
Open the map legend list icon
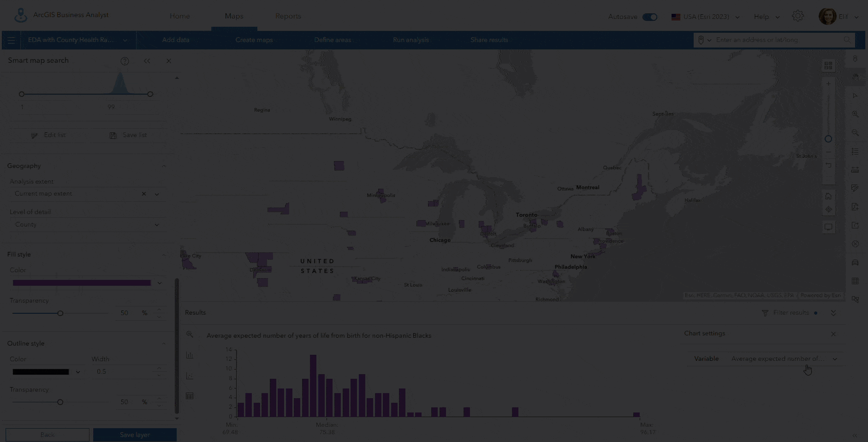coord(856,151)
